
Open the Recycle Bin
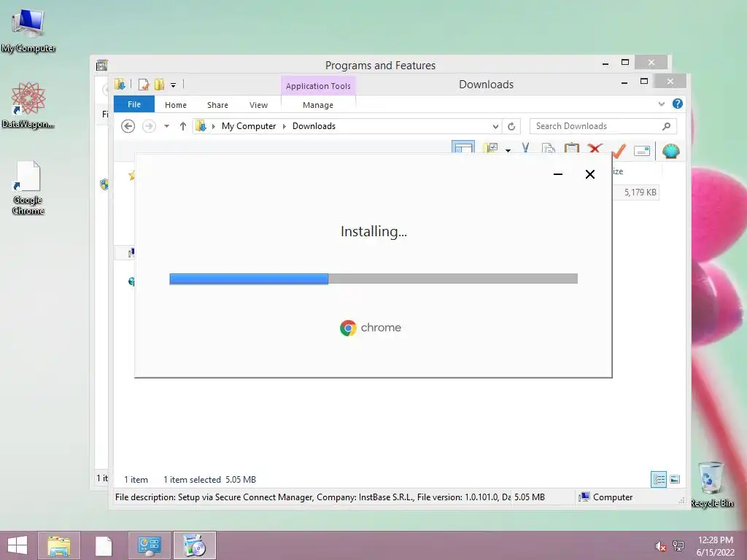(x=711, y=484)
